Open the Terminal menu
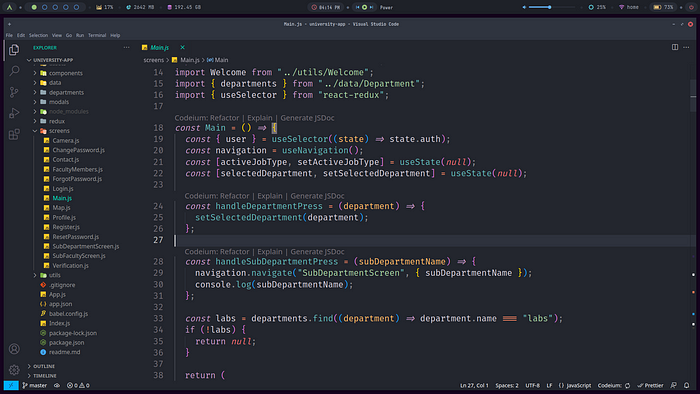 97,35
